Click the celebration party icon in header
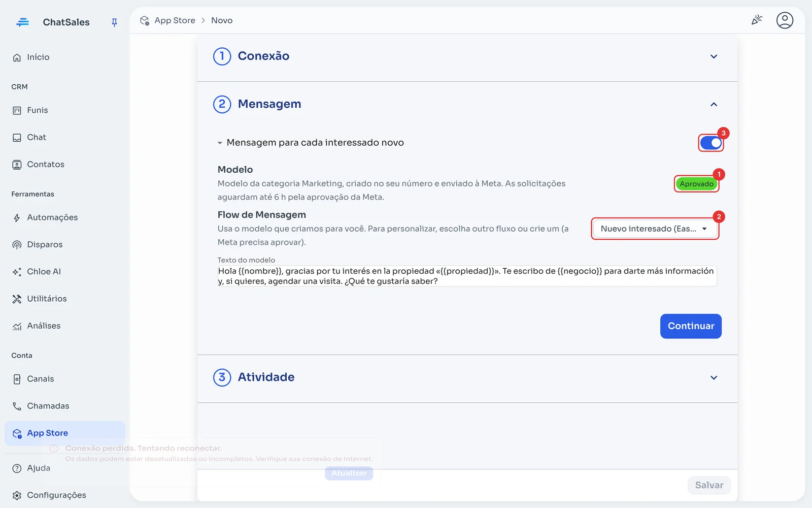 point(757,20)
